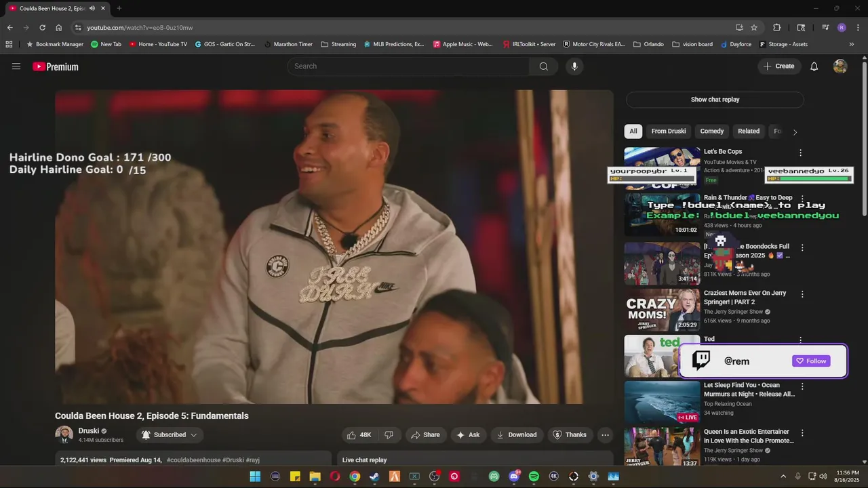Image resolution: width=868 pixels, height=488 pixels.
Task: Open a new browser tab
Action: click(x=119, y=8)
